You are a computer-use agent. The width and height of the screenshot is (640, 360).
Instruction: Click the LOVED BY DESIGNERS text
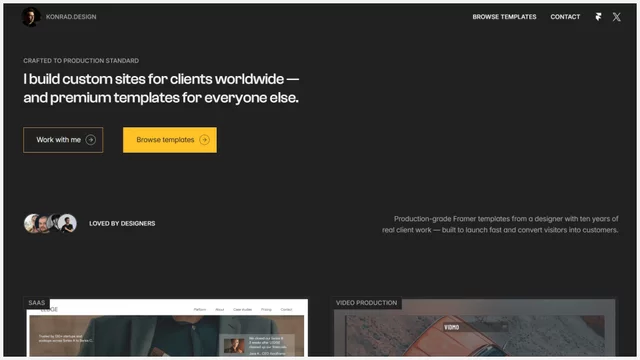pyautogui.click(x=122, y=224)
